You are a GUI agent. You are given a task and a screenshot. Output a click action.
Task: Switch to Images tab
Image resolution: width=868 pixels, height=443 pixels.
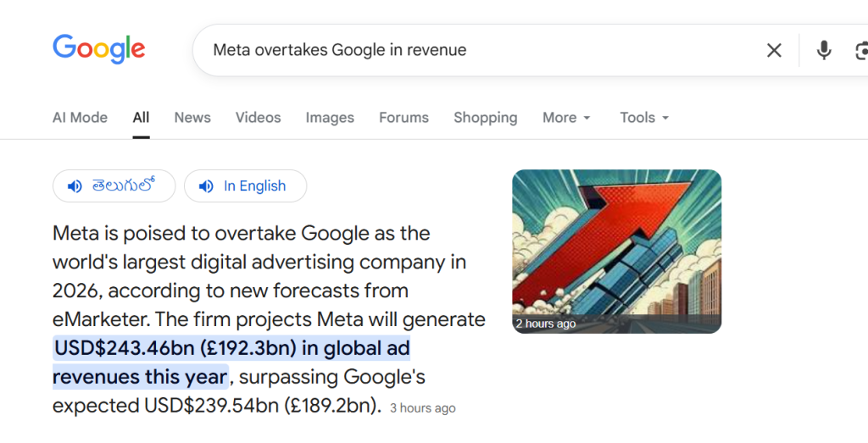tap(330, 118)
